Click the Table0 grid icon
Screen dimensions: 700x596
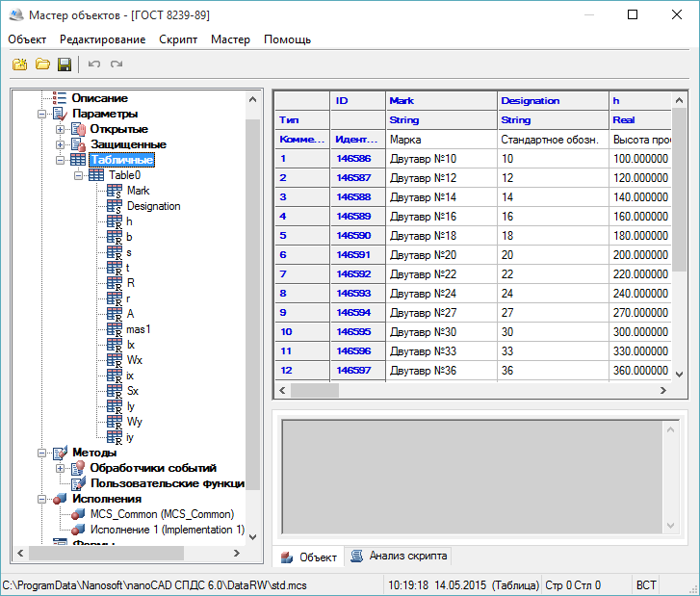[96, 175]
